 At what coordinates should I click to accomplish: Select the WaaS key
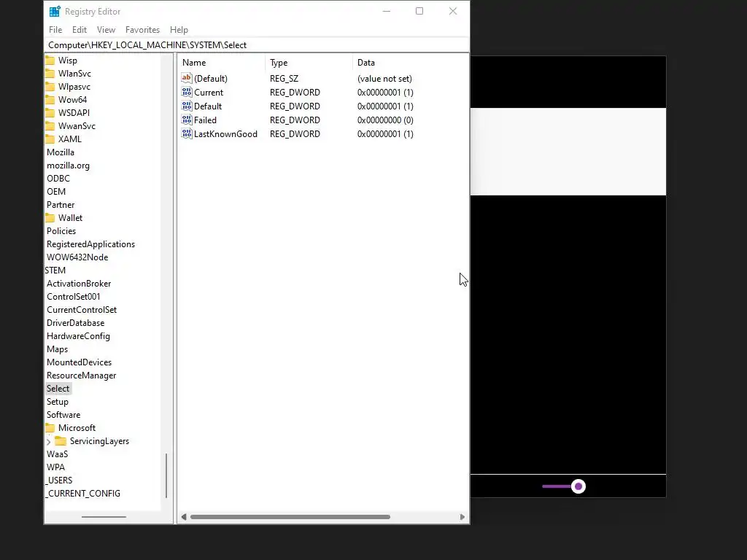pos(57,454)
